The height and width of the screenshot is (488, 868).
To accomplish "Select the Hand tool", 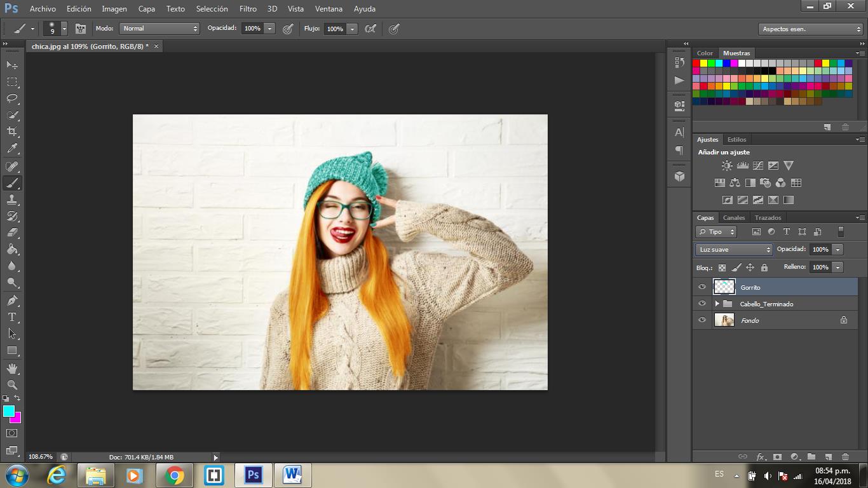I will coord(12,368).
